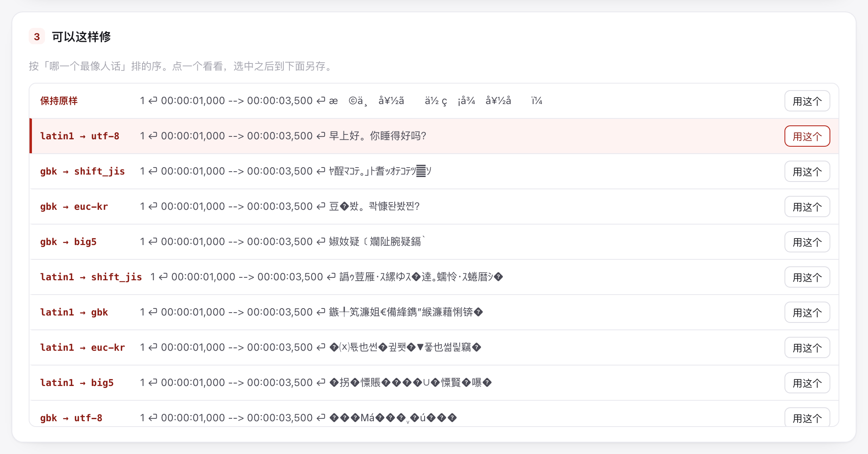Screen dimensions: 868x454
Task: Click 用这个 for the gbk → euc-kr row
Action: (807, 207)
